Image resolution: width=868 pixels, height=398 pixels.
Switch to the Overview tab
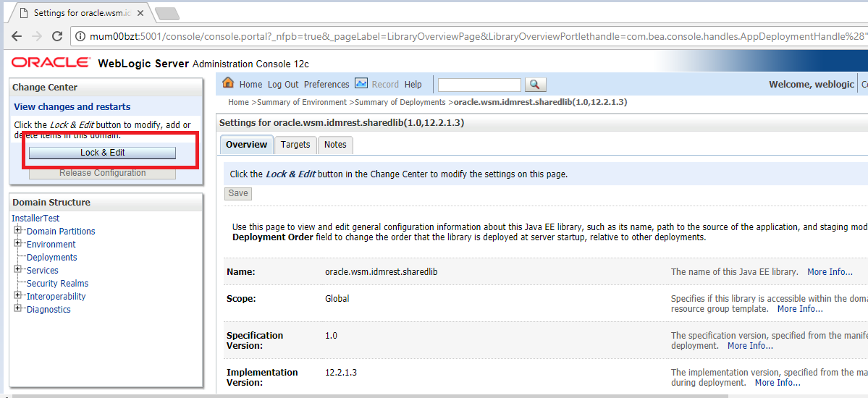(x=246, y=145)
